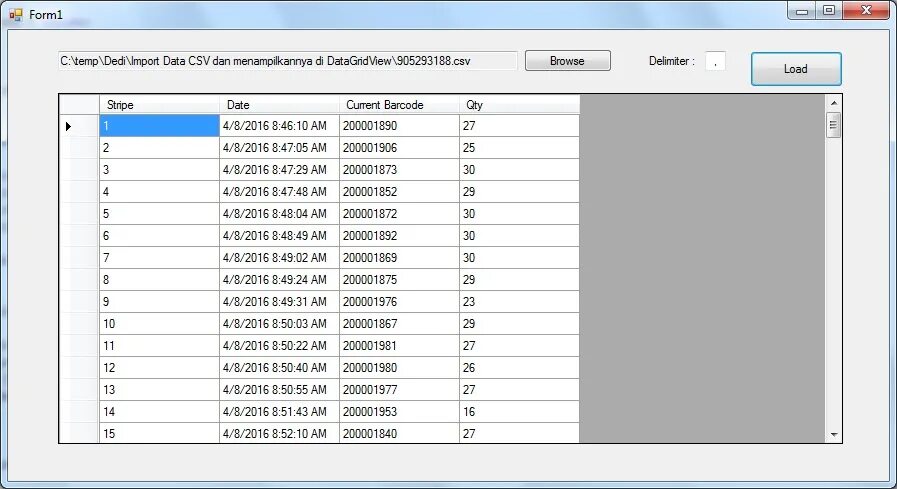
Task: Sort by the Date column header
Action: click(279, 105)
